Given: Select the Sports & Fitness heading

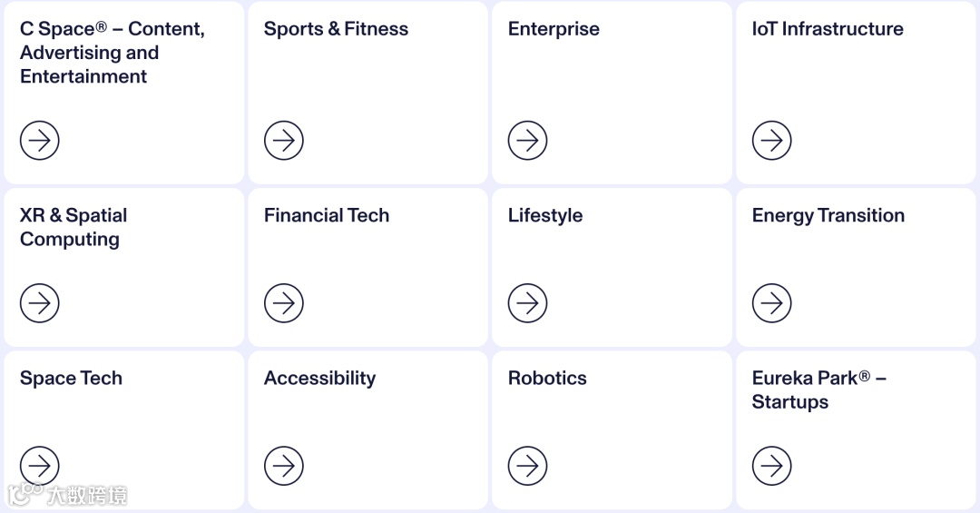Looking at the screenshot, I should click(x=336, y=29).
